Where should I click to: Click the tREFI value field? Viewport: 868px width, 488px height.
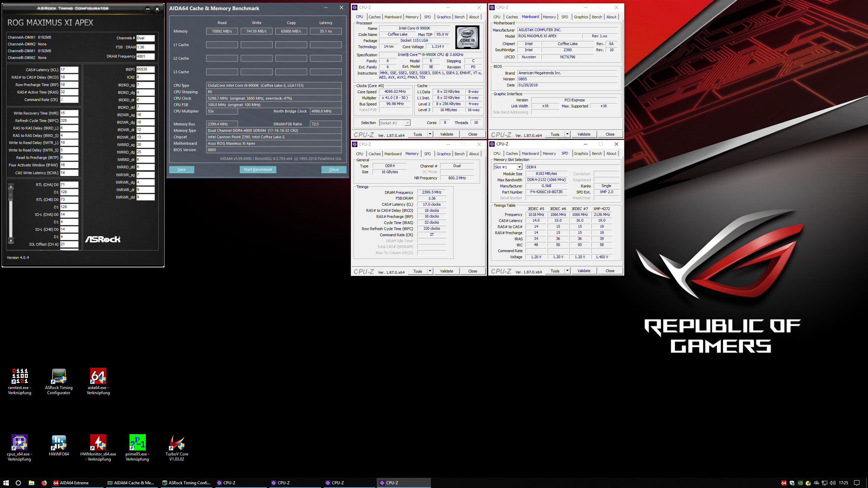coord(145,69)
